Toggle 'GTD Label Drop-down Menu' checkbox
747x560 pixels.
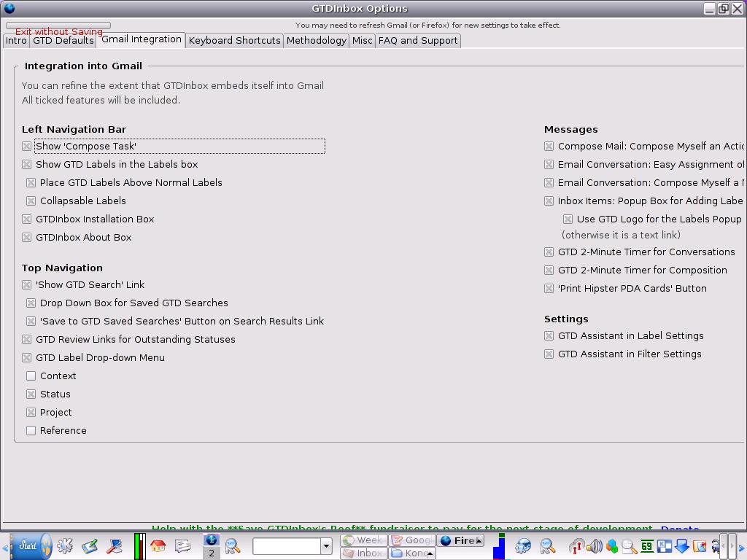coord(27,357)
